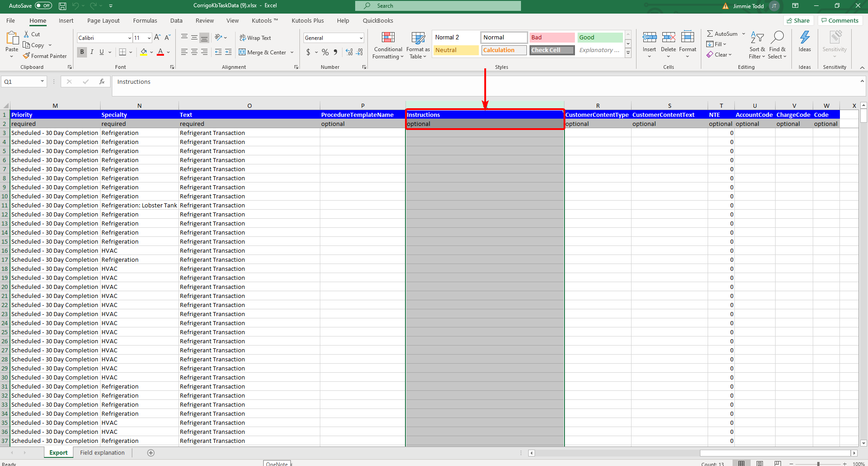Click the AutoSum sigma icon

click(x=710, y=34)
